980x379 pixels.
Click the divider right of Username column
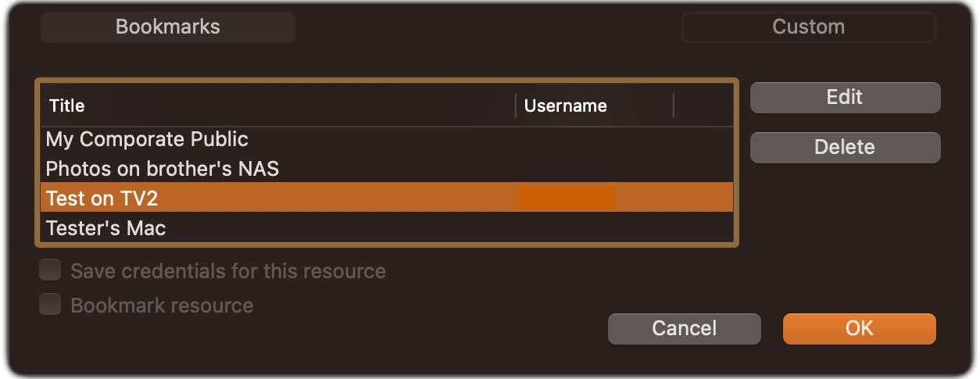[x=674, y=105]
